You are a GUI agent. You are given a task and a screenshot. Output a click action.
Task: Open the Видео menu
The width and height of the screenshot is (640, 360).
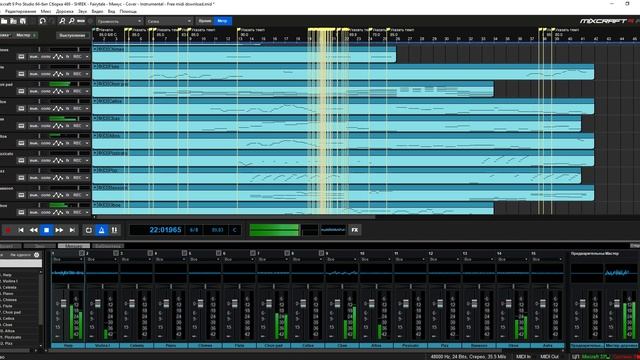click(x=97, y=11)
